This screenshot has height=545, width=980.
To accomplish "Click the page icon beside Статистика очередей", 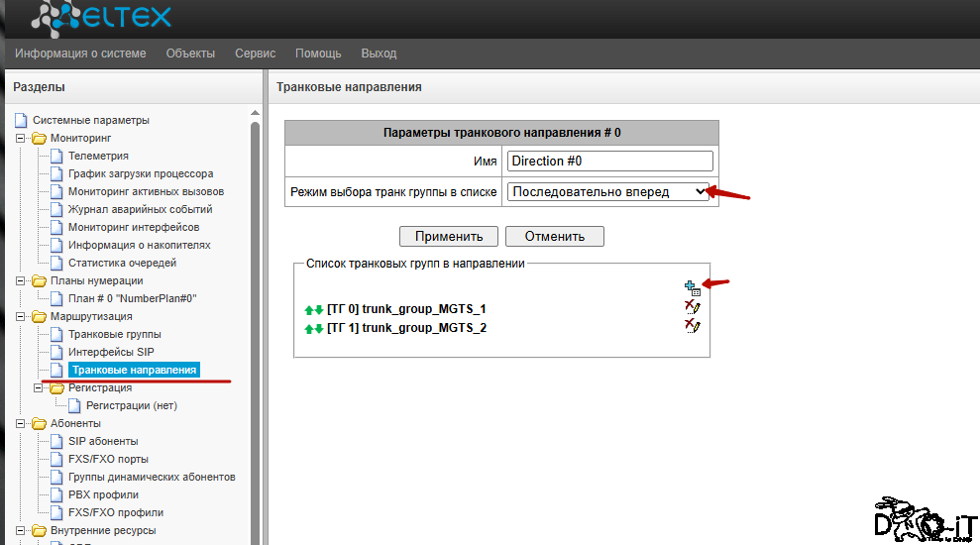I will [x=56, y=264].
